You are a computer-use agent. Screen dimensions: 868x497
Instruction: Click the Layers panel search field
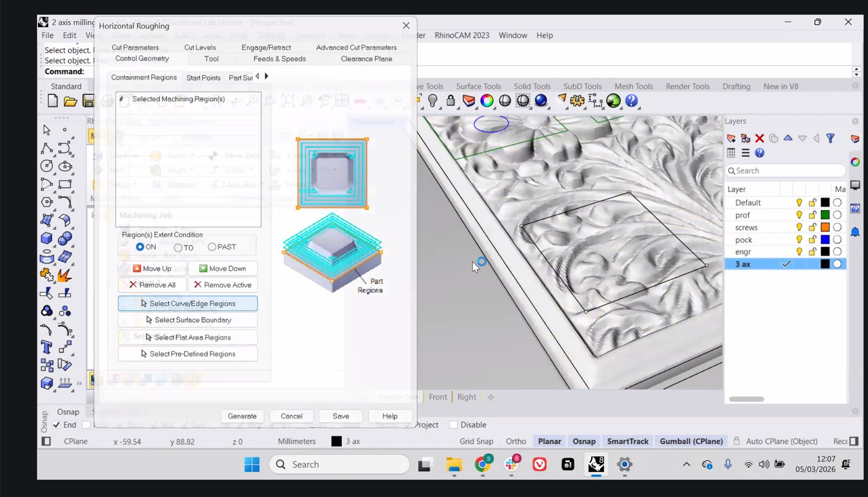[x=786, y=171]
